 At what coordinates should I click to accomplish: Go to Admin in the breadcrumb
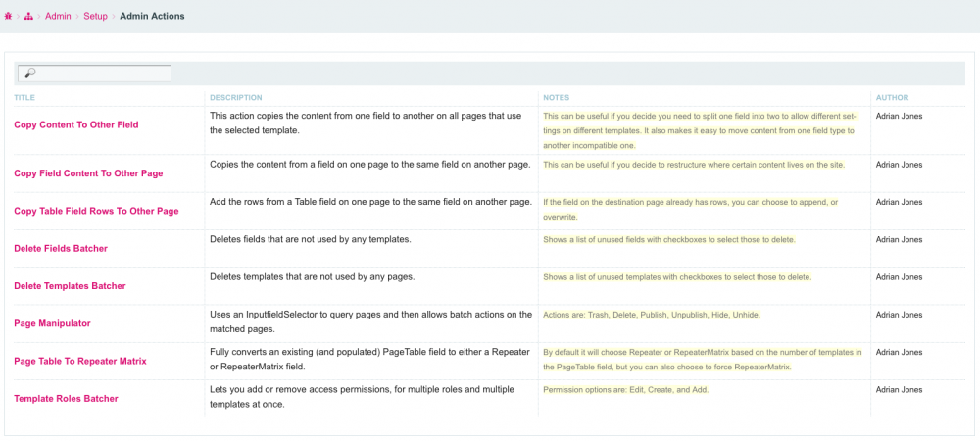[x=57, y=17]
